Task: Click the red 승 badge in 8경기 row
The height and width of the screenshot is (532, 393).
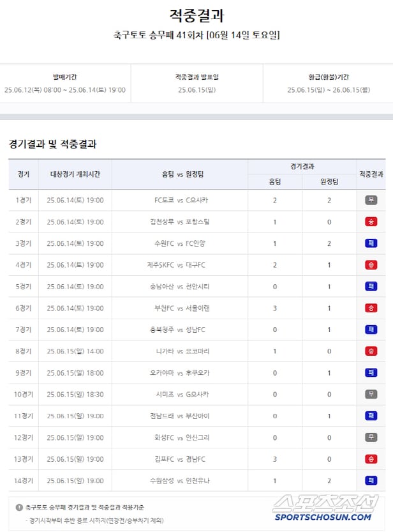Action: coord(371,351)
